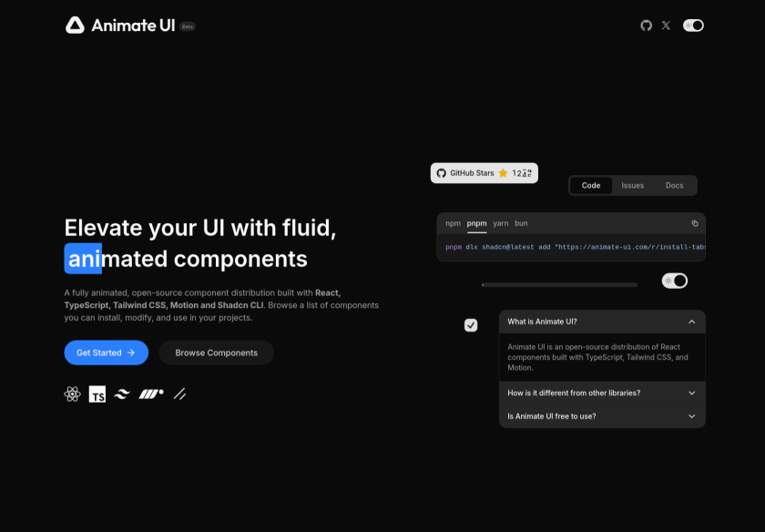Click the Get Started button
Screen dimensions: 765x532
[107, 353]
